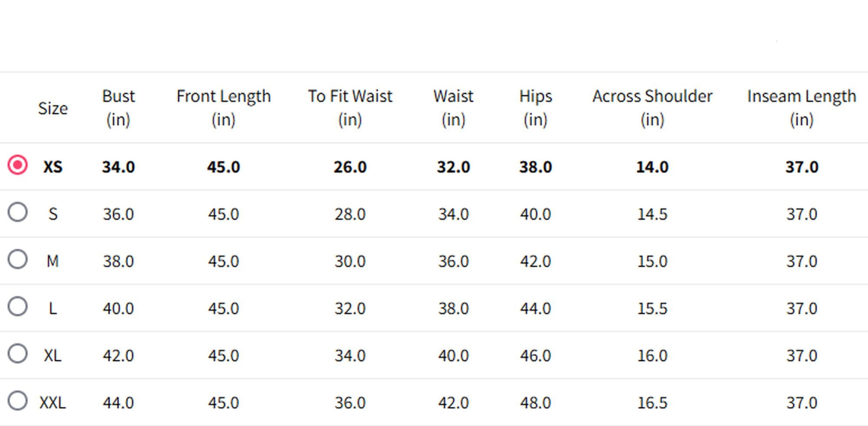868x426 pixels.
Task: Click the Hips (in) column header
Action: tap(535, 108)
